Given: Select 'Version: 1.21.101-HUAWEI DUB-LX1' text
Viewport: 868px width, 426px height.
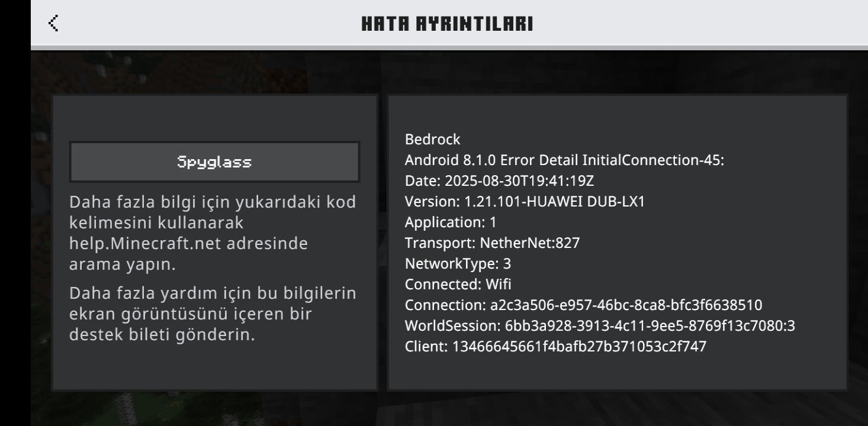Looking at the screenshot, I should point(525,202).
